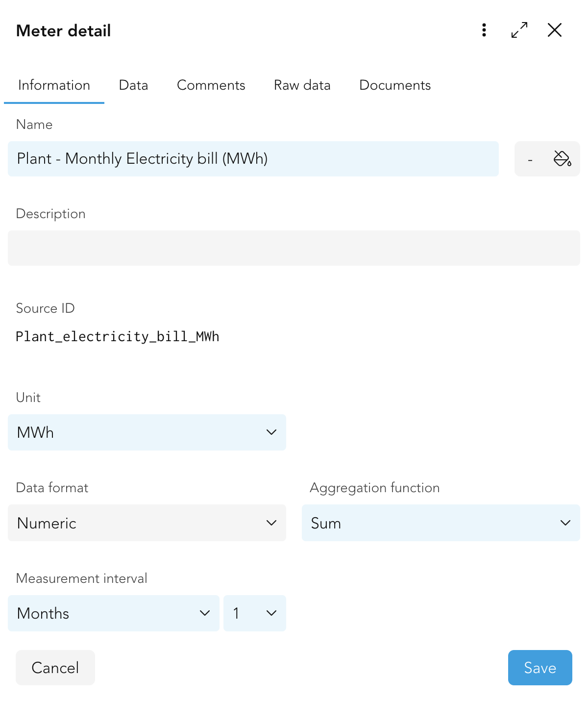The height and width of the screenshot is (701, 588).
Task: Change the interval count dropdown showing 1
Action: coord(255,613)
